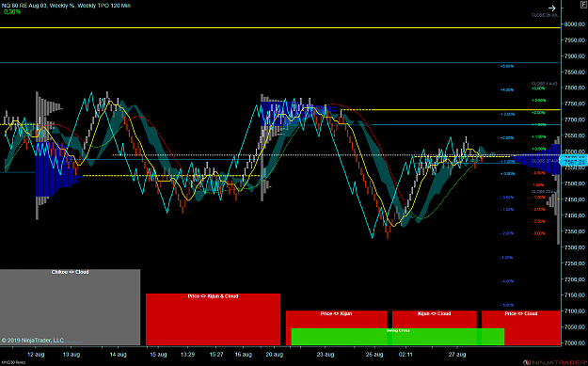
Task: Click the Price <> Kijun & Cloud signal box
Action: (213, 319)
